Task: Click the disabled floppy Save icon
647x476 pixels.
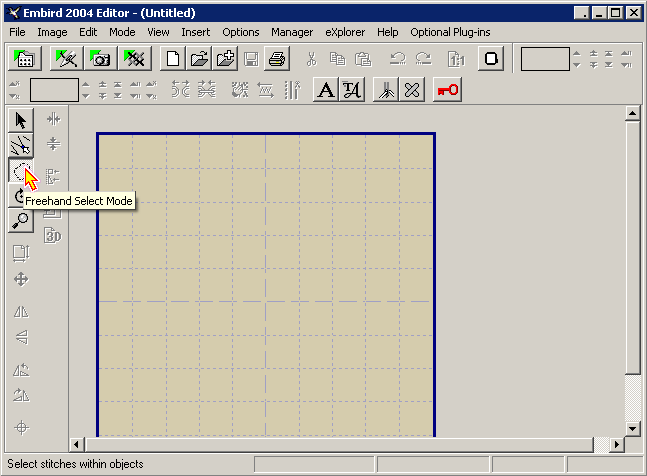Action: pyautogui.click(x=251, y=59)
